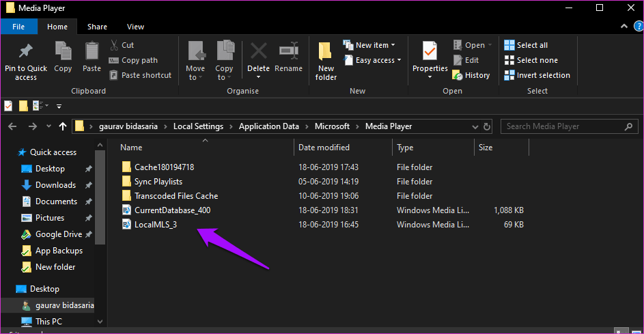This screenshot has width=644, height=334.
Task: Click the Rename icon
Action: (x=289, y=51)
